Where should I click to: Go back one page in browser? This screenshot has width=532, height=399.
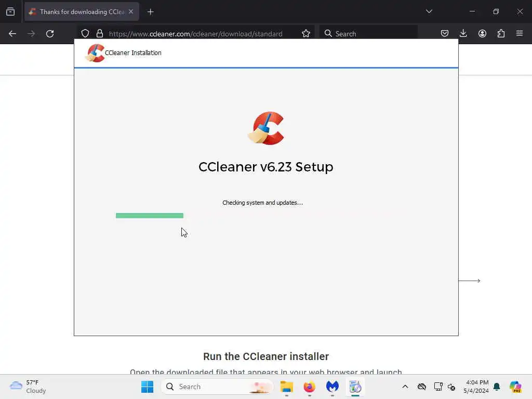pos(12,34)
